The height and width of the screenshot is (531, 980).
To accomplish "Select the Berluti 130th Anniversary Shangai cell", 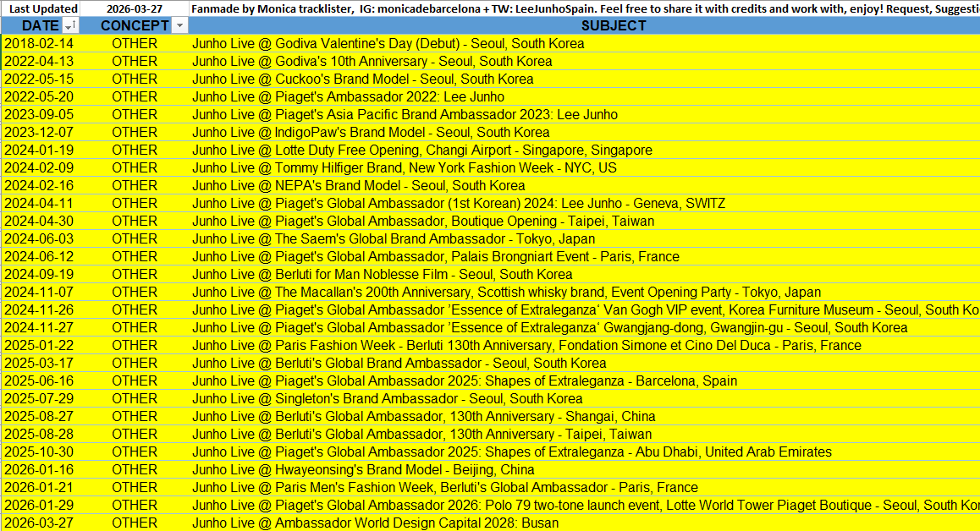I will click(585, 417).
